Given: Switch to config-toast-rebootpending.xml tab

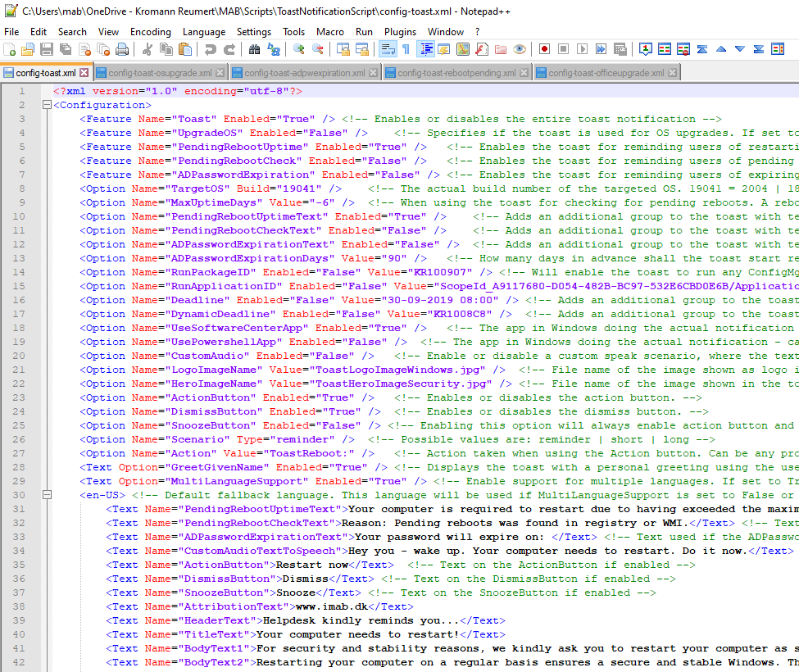Looking at the screenshot, I should click(x=456, y=73).
